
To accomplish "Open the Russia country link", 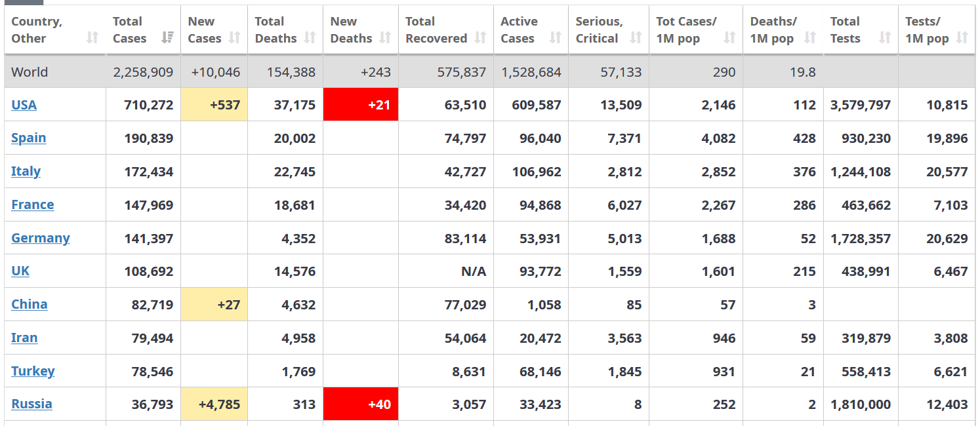I will click(x=31, y=404).
